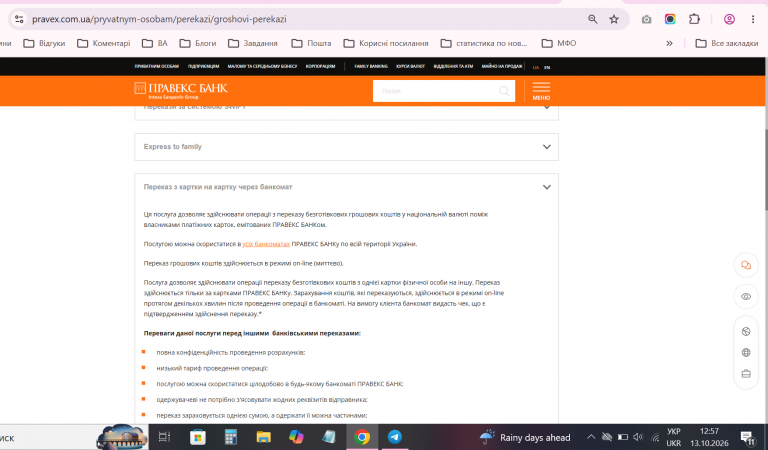Viewport: 768px width, 450px height.
Task: Open the Copilot taskbar icon
Action: pyautogui.click(x=296, y=437)
